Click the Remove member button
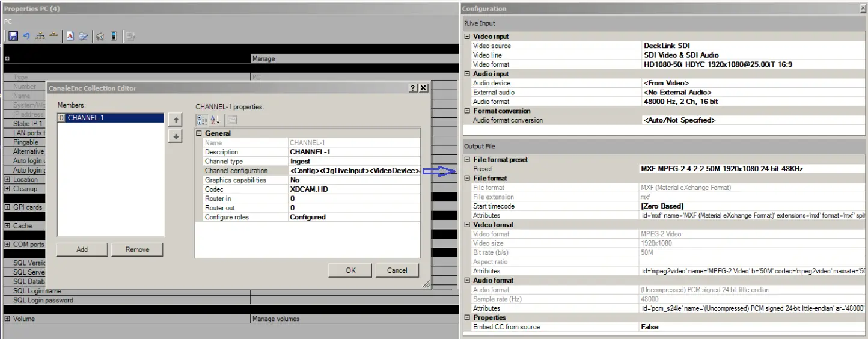 (137, 249)
